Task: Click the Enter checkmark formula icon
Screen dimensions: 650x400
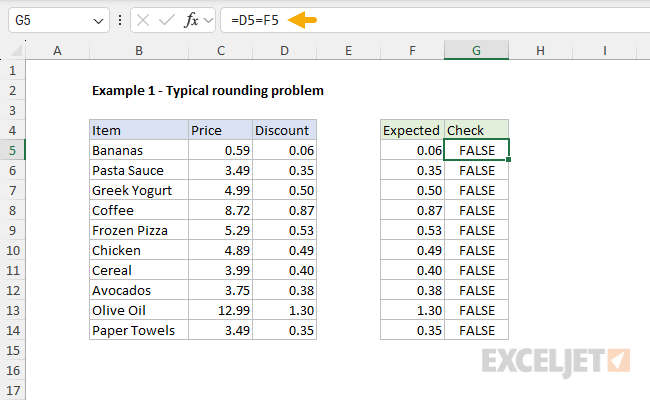Action: [x=167, y=20]
